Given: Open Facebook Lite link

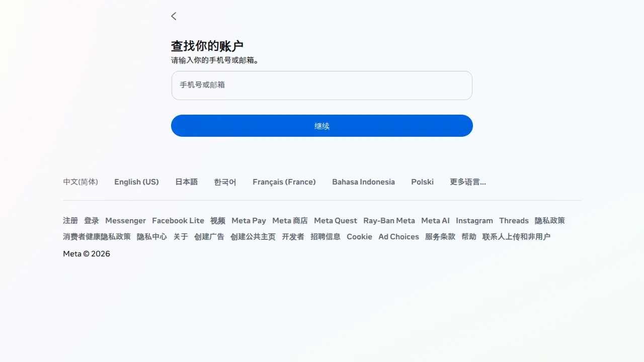Looking at the screenshot, I should click(178, 221).
